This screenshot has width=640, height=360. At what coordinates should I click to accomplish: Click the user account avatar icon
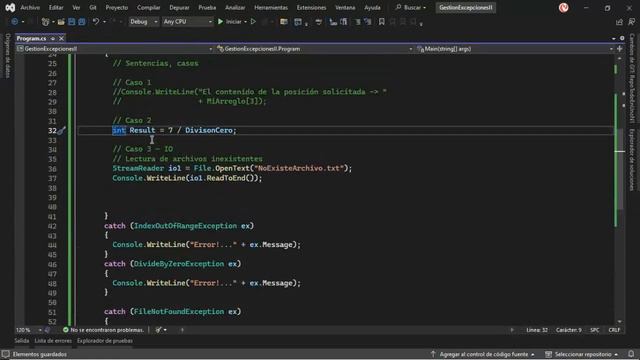[x=564, y=7]
